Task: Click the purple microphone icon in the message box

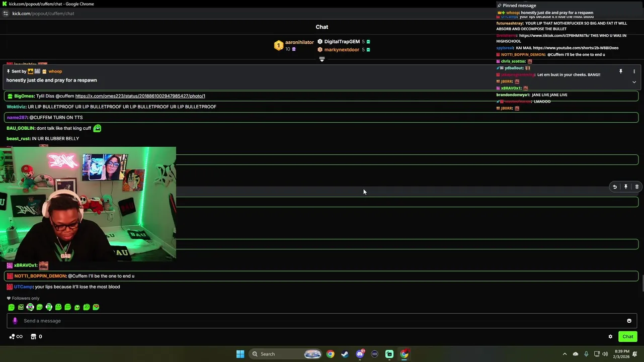Action: coord(15,321)
